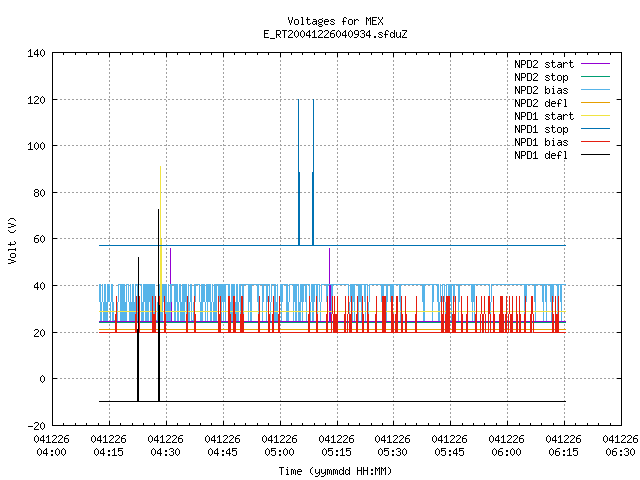This screenshot has height=480, width=640.
Task: Click the NPD1 defl black legend line
Action: click(595, 155)
